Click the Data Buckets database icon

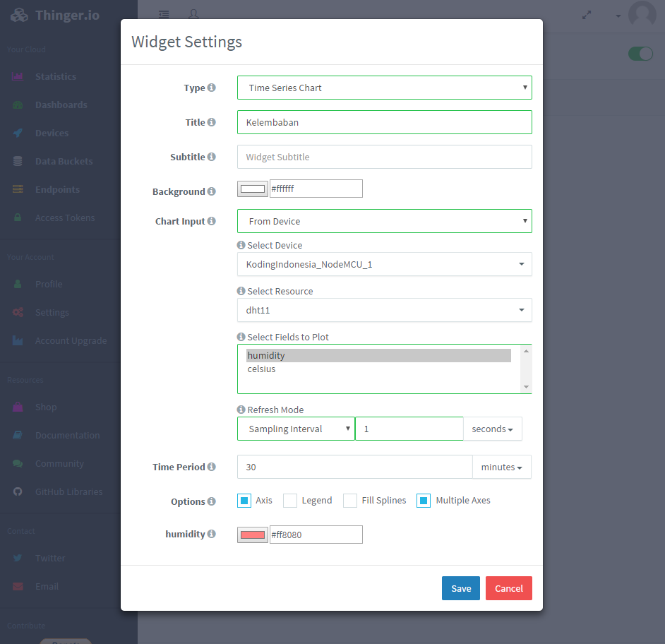18,161
